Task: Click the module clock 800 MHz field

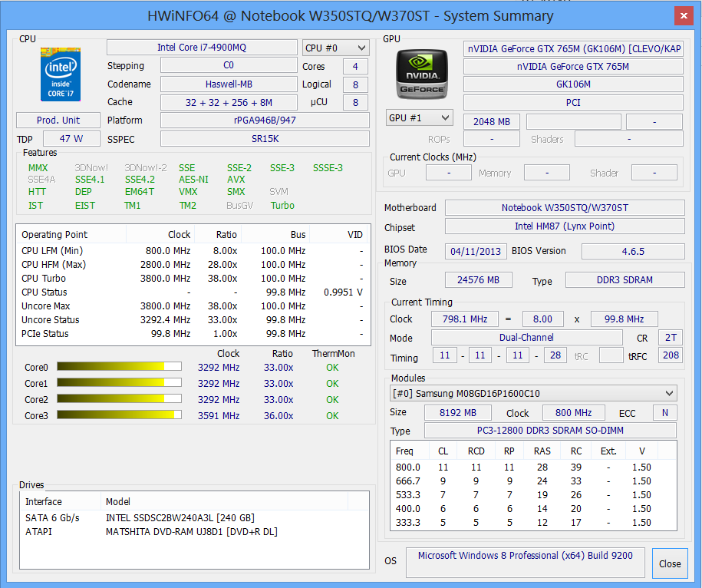Action: [x=574, y=412]
